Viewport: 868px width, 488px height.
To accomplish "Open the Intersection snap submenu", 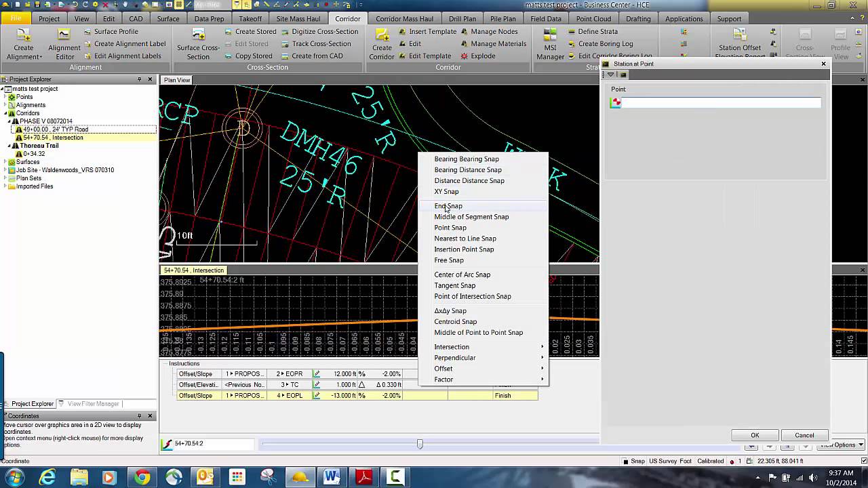I will click(483, 347).
